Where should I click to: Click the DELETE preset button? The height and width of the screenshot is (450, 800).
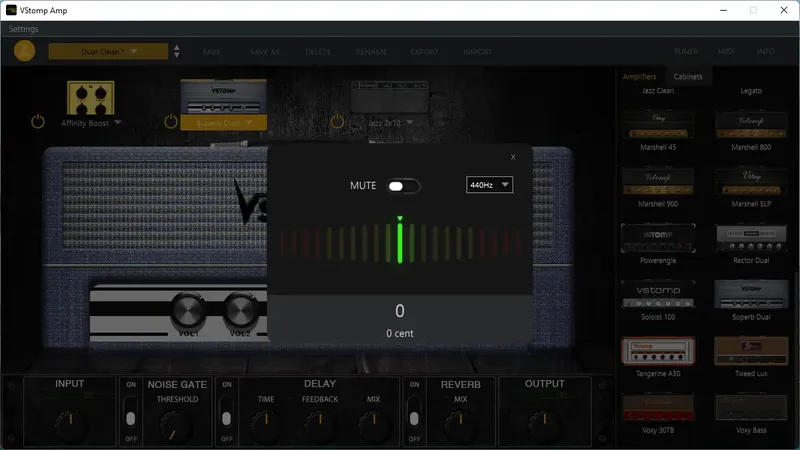tap(318, 52)
